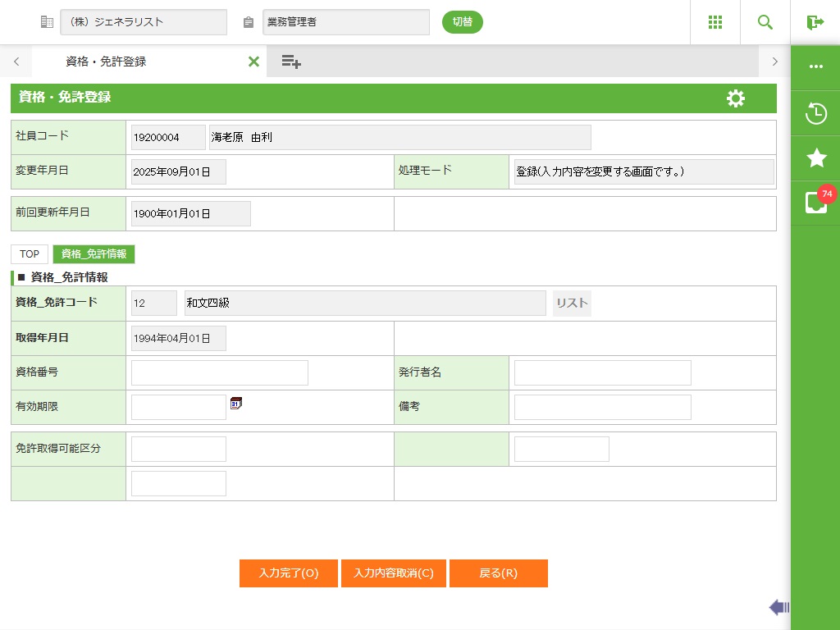Click the green 切替 button
The image size is (840, 630).
pyautogui.click(x=462, y=22)
